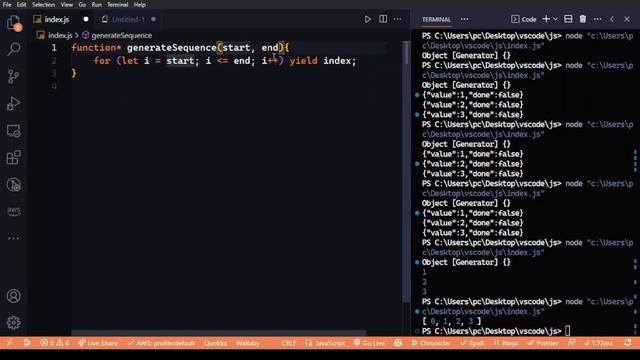
Task: Open the Source Control view
Action: [x=13, y=76]
